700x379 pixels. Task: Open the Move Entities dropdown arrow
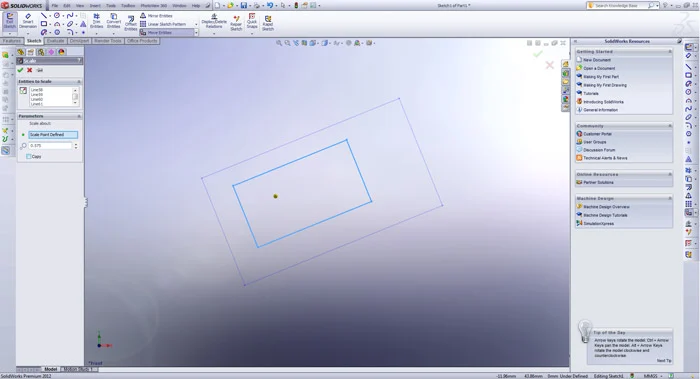tap(196, 33)
